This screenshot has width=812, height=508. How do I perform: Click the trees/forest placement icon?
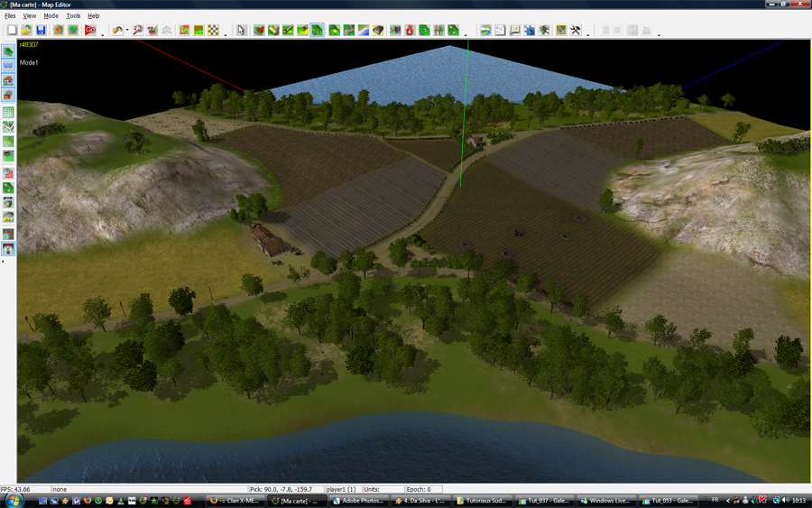[439, 30]
